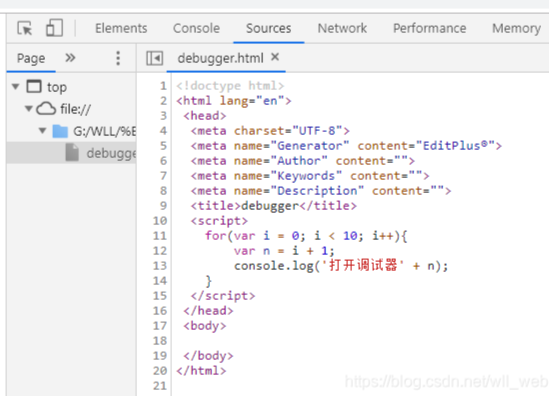Activate the inspect element picker icon
This screenshot has width=549, height=396.
tap(25, 28)
